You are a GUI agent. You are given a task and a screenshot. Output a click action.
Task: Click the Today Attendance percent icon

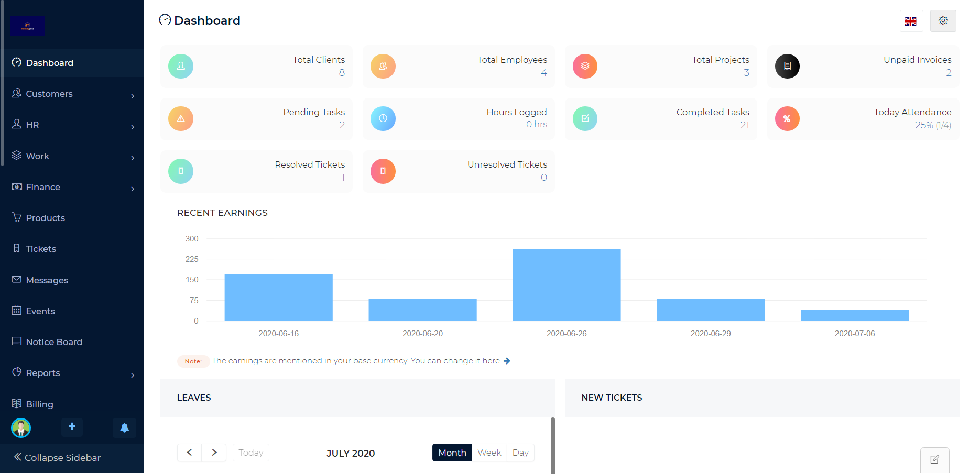point(787,119)
